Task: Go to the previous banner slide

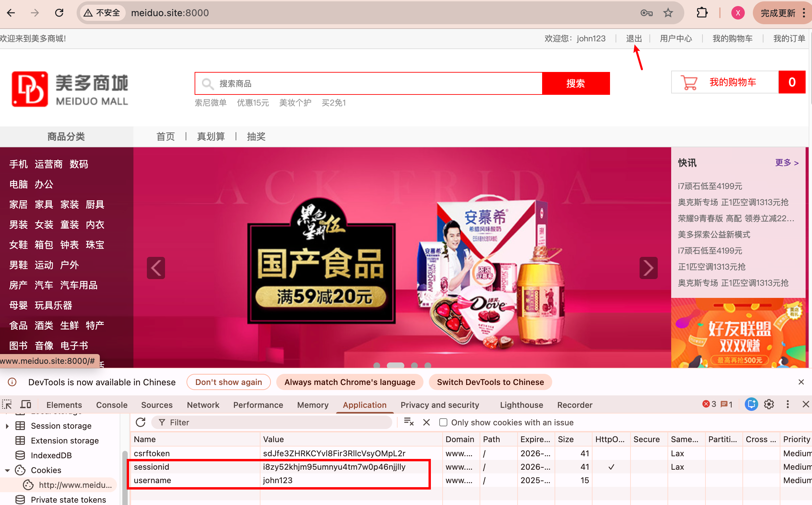Action: (x=156, y=268)
